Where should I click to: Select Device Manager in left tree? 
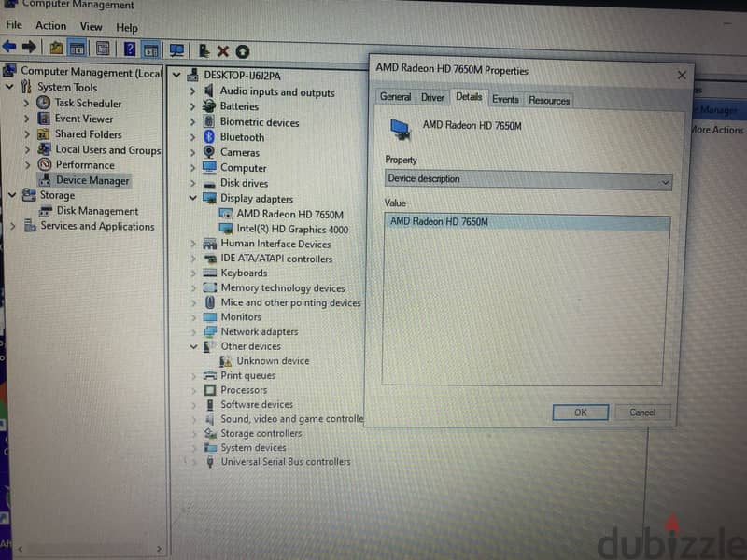click(92, 180)
